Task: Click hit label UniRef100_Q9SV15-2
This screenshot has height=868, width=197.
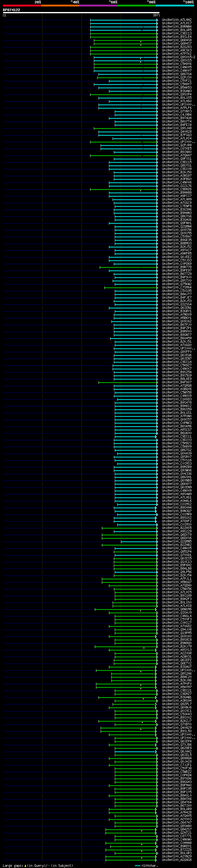Action: pos(179,57)
